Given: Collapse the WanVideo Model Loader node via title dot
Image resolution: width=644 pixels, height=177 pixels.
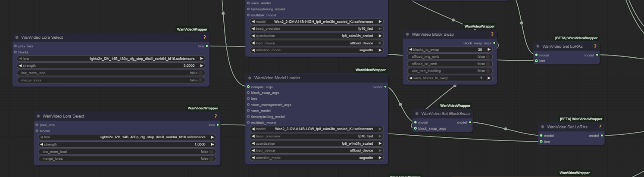Looking at the screenshot, I should tap(250, 78).
